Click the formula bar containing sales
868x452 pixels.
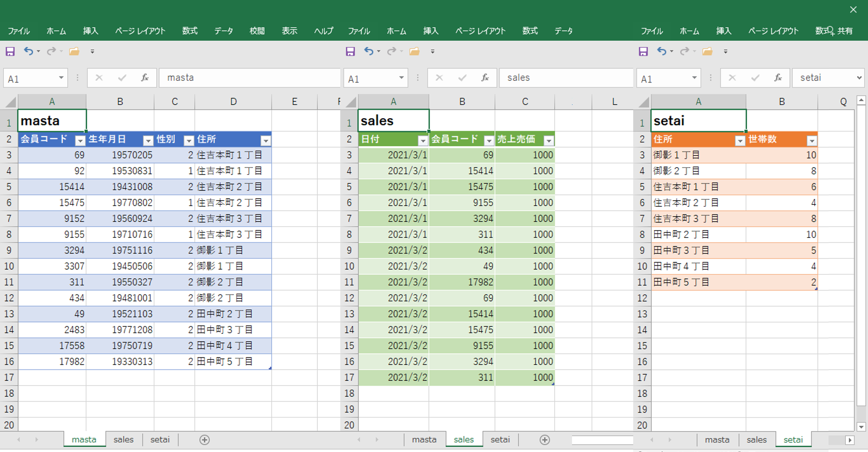pyautogui.click(x=564, y=78)
